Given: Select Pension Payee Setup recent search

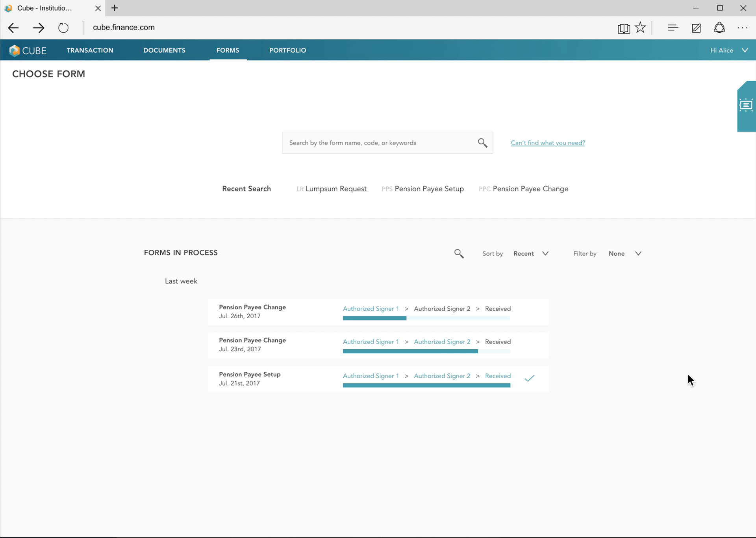Looking at the screenshot, I should pyautogui.click(x=423, y=189).
